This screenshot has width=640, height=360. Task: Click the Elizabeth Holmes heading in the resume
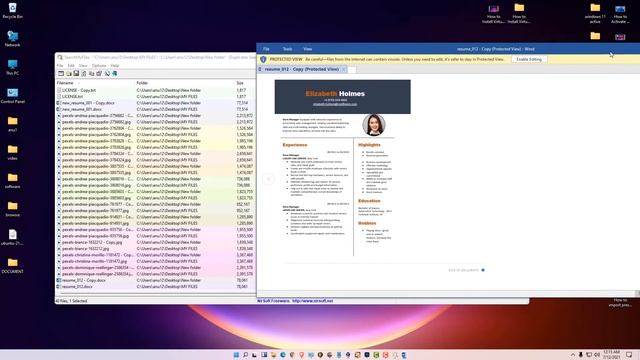pos(335,93)
